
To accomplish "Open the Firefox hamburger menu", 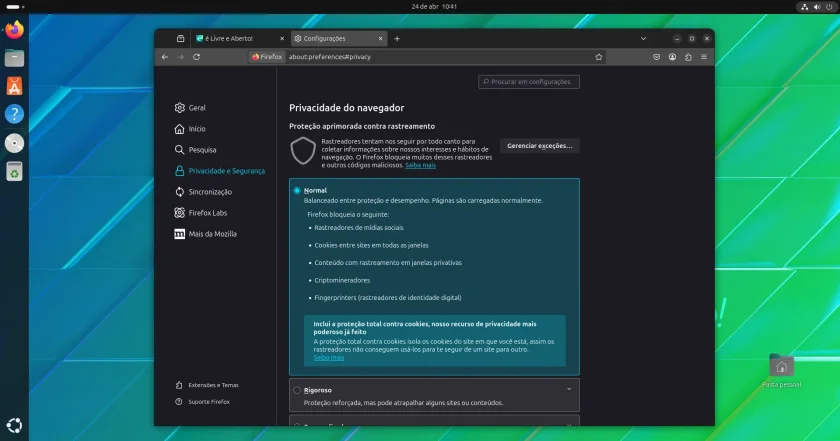I will [704, 57].
